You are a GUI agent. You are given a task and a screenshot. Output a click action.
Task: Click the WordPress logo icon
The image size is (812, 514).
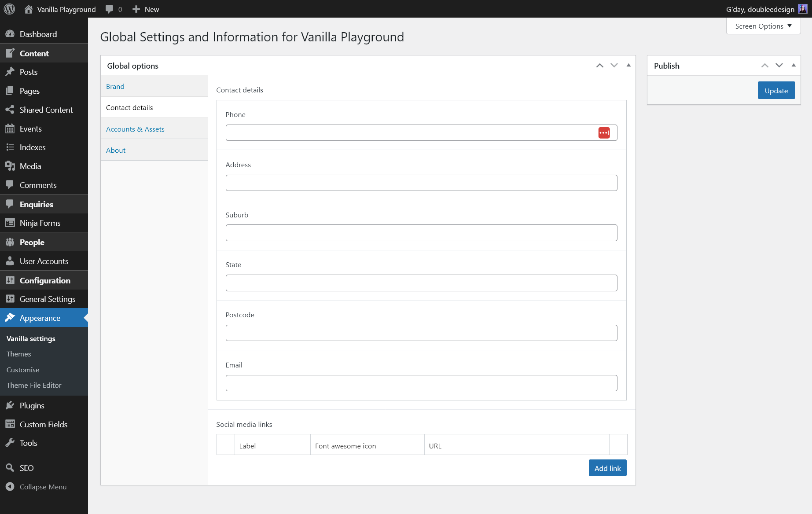[9, 9]
